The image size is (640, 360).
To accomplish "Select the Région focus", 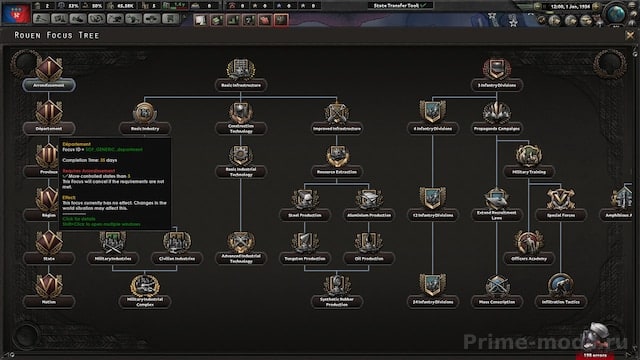I will (x=48, y=205).
